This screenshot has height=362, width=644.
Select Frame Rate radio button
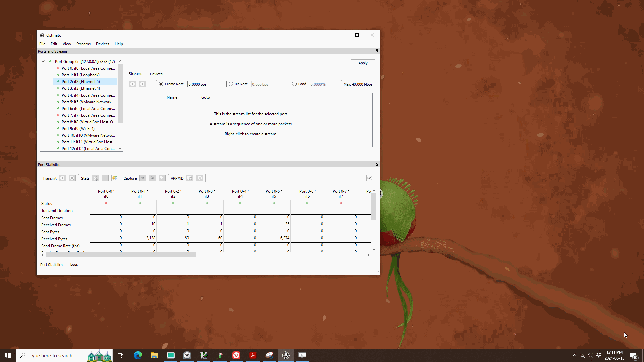(161, 84)
